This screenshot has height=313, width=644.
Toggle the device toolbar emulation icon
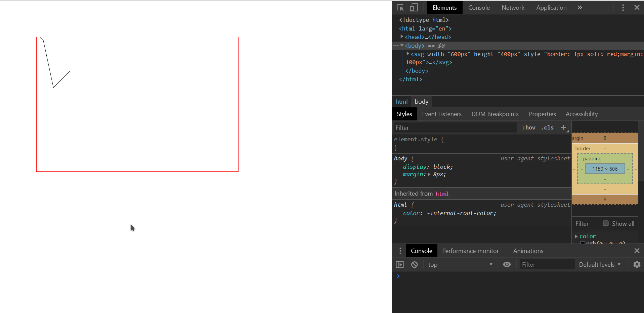pyautogui.click(x=414, y=7)
